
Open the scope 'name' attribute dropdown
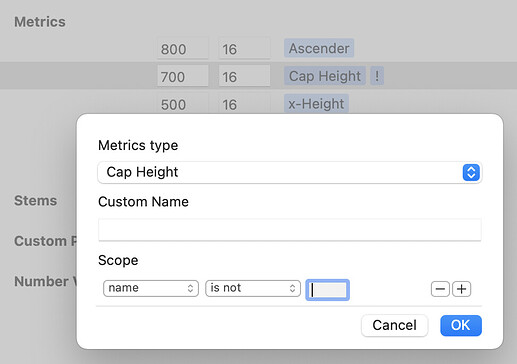pyautogui.click(x=151, y=288)
